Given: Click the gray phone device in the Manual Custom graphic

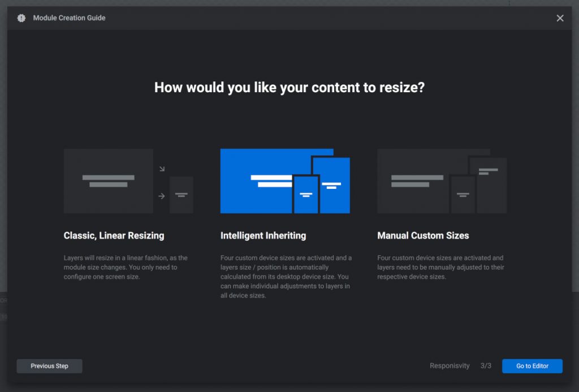Looking at the screenshot, I should 463,195.
